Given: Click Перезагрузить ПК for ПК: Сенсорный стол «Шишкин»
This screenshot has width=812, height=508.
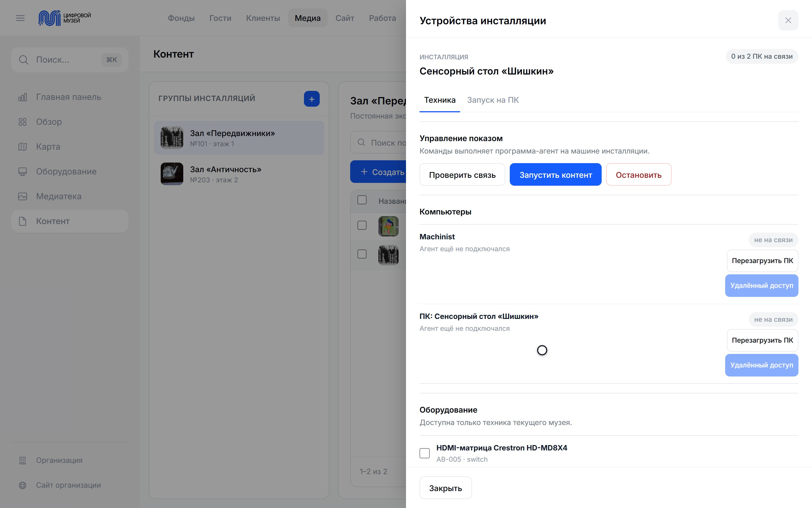Looking at the screenshot, I should pos(762,341).
